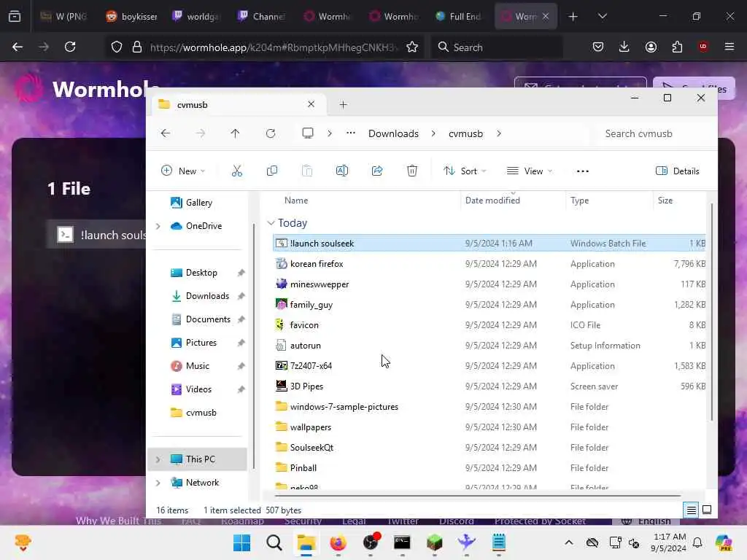This screenshot has width=747, height=560.
Task: Click the Delete trash icon in Explorer
Action: (x=412, y=171)
